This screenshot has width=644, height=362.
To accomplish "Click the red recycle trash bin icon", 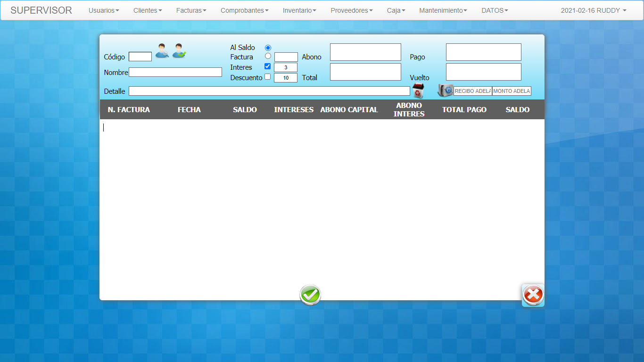I will click(418, 90).
